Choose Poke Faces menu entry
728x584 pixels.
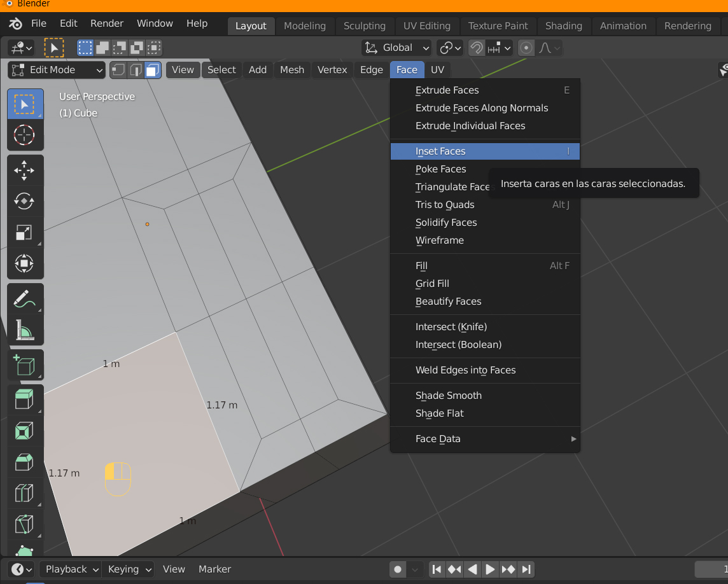coord(485,169)
